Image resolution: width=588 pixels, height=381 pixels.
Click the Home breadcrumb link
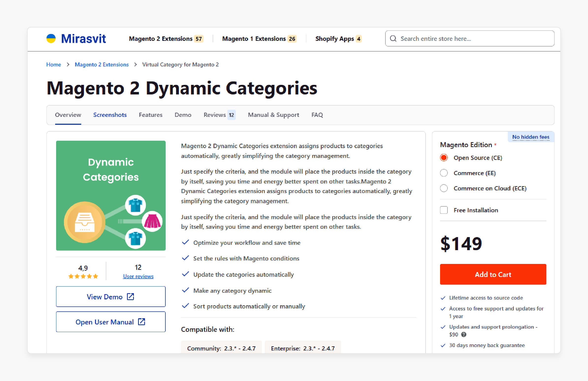pos(54,65)
